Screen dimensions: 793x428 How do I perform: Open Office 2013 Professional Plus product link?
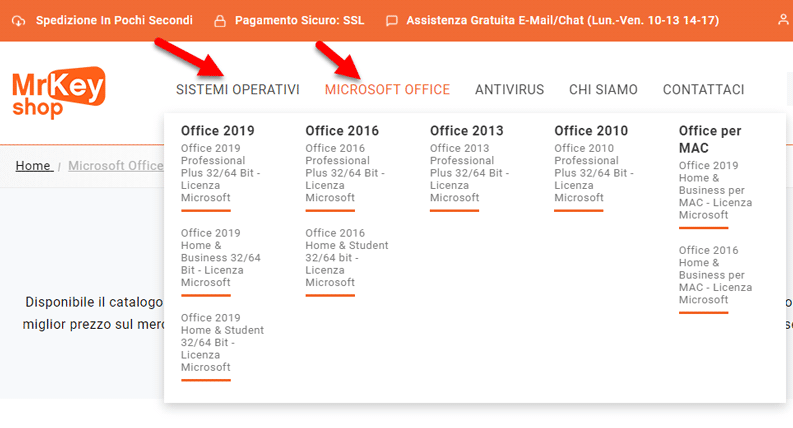(469, 173)
